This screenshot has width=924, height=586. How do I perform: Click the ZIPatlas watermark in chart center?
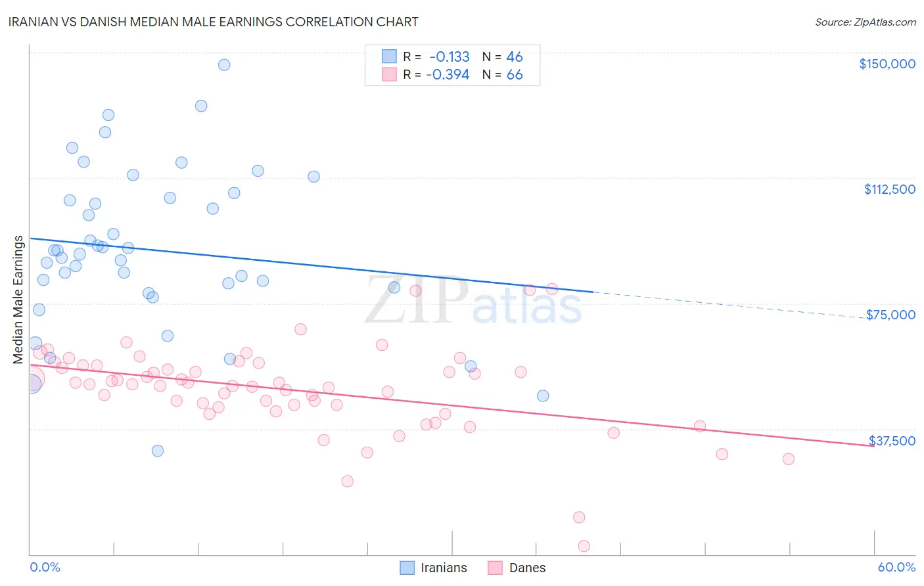(473, 301)
